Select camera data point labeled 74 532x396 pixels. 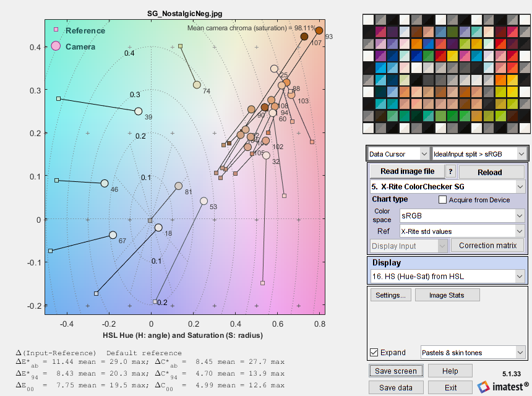197,85
